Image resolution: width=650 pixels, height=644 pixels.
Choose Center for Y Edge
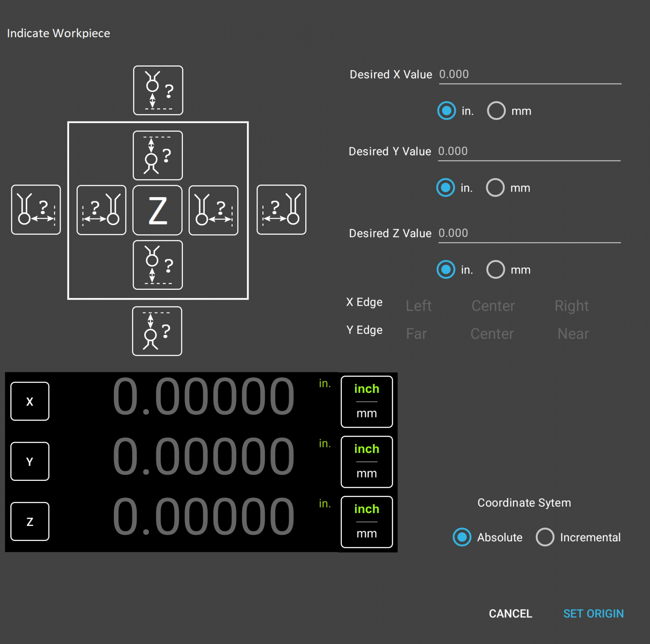(492, 334)
